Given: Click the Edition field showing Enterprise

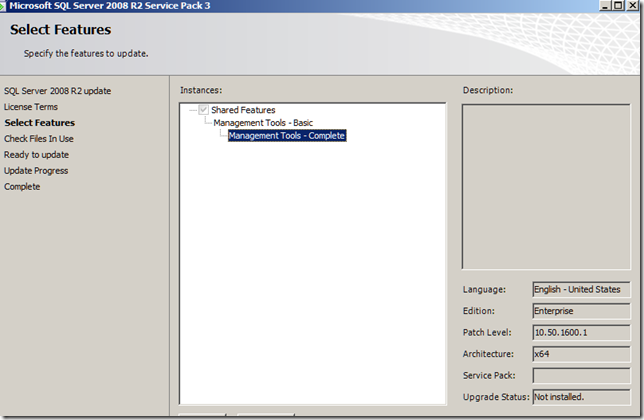Looking at the screenshot, I should click(581, 311).
